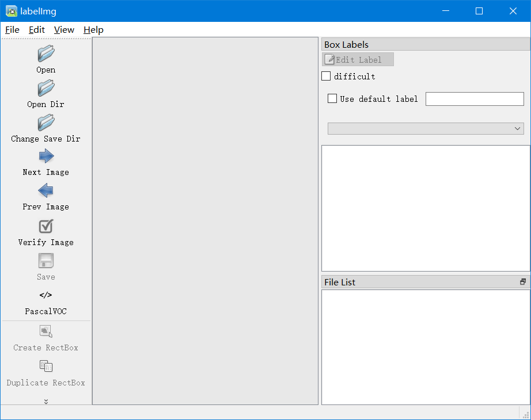This screenshot has width=531, height=420.
Task: Expand the label filter combo box
Action: [426, 128]
